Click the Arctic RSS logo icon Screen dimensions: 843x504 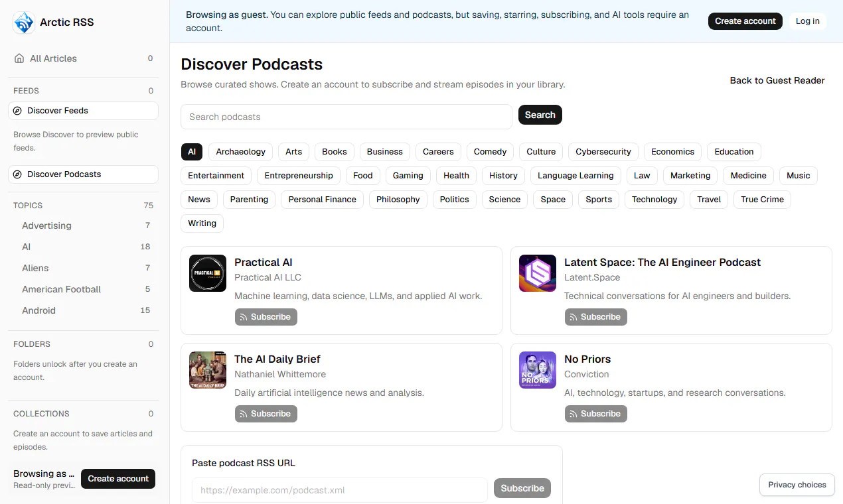pyautogui.click(x=24, y=22)
